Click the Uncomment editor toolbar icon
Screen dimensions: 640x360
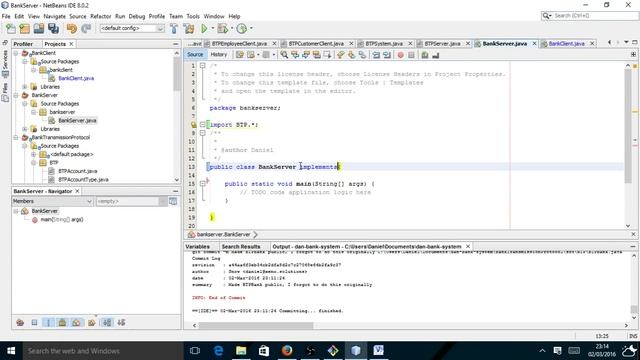pos(436,55)
